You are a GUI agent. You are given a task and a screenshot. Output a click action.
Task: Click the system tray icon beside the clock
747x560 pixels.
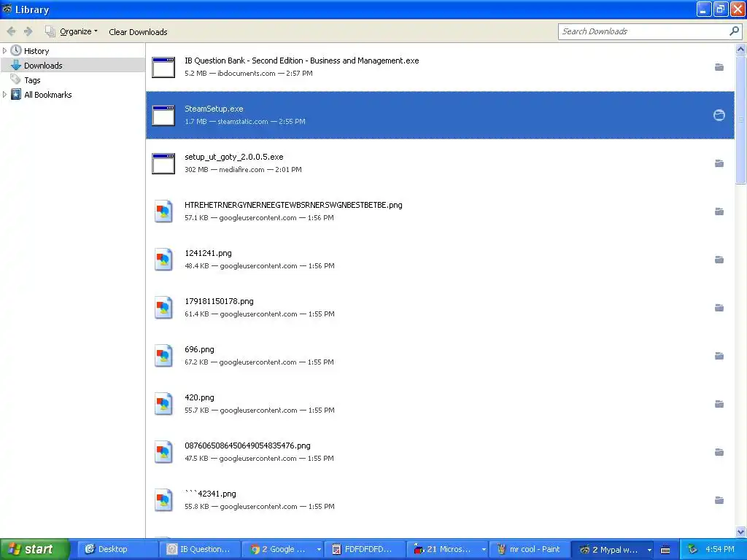692,549
